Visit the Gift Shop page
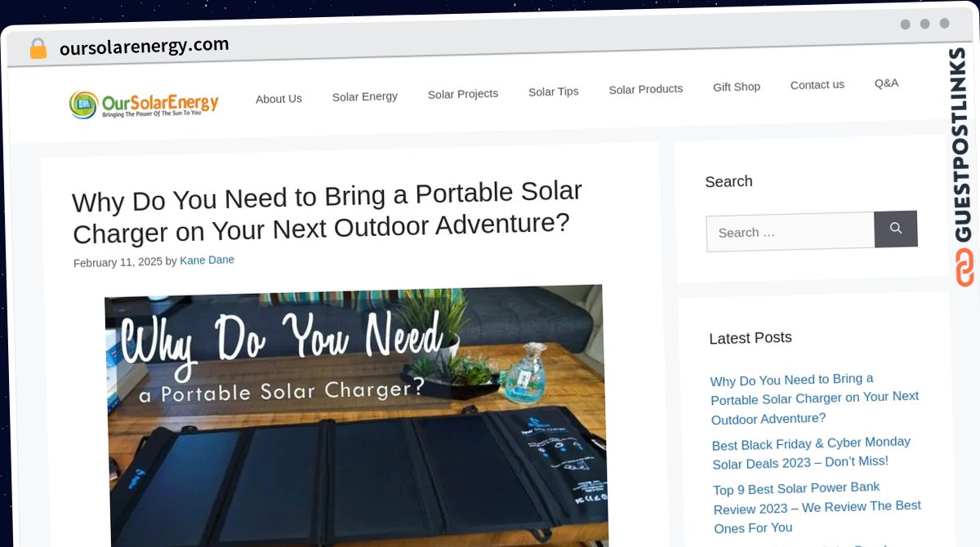 737,87
